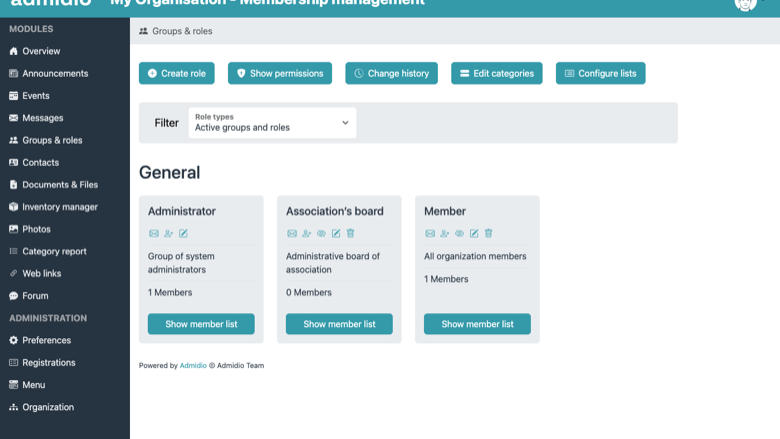
Task: Deactivate the Association's board role via eye icon
Action: (321, 233)
